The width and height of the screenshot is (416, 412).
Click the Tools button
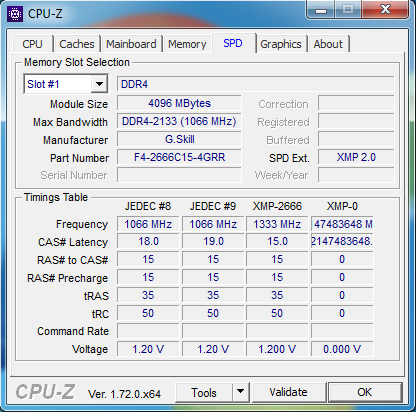(x=204, y=392)
